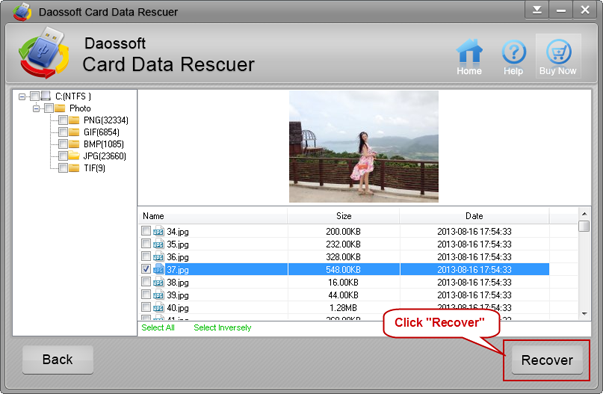Click the Recover button
This screenshot has width=603, height=394.
pyautogui.click(x=547, y=360)
